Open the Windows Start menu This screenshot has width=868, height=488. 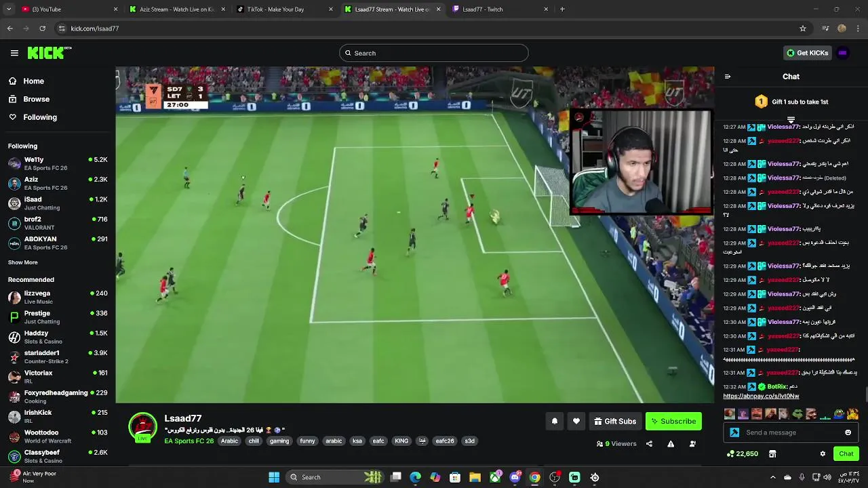tap(274, 477)
